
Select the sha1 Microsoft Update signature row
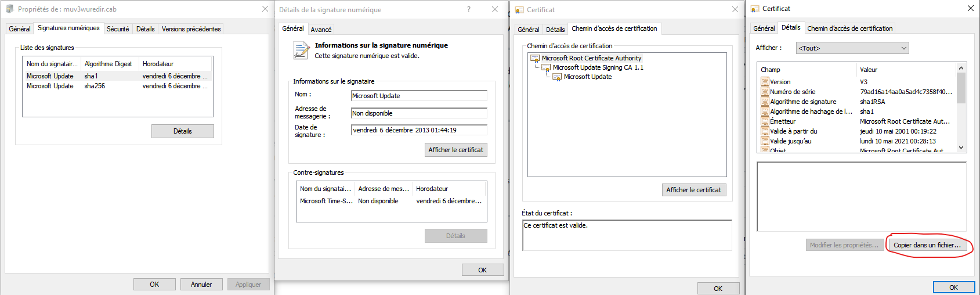(117, 76)
